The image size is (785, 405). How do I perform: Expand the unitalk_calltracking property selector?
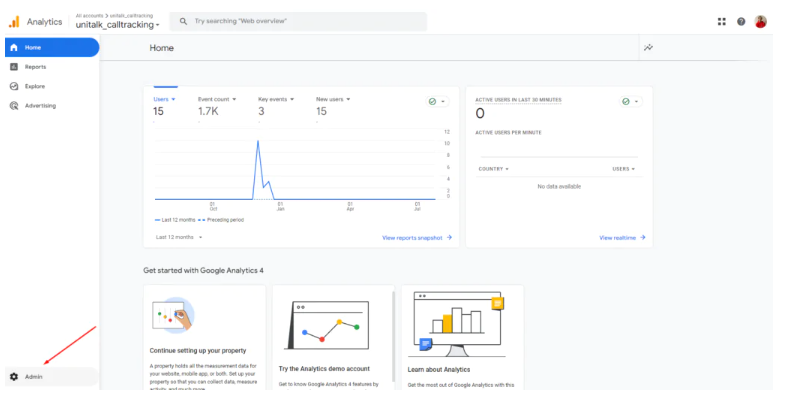(x=117, y=25)
